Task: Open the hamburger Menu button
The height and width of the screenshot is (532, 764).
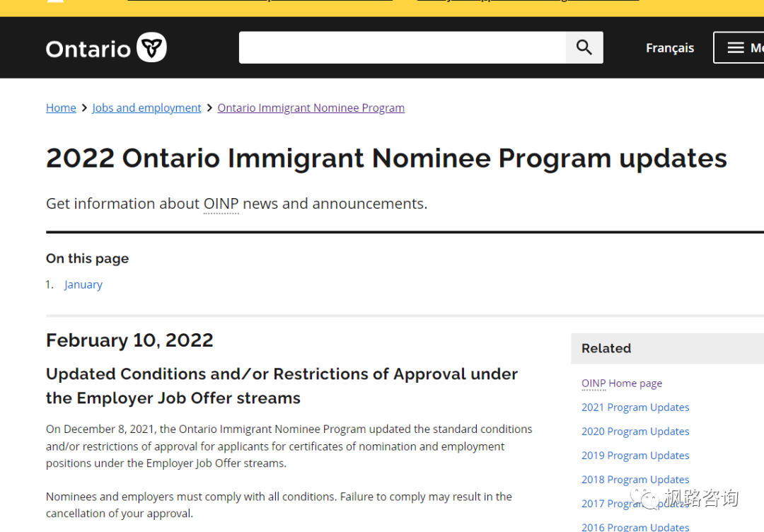Action: 739,47
